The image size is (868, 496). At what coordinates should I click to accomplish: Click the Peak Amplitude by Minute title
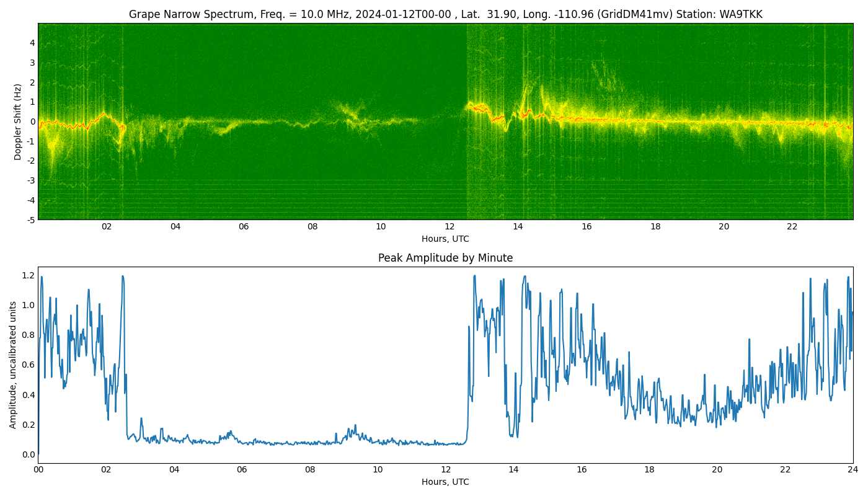445,258
